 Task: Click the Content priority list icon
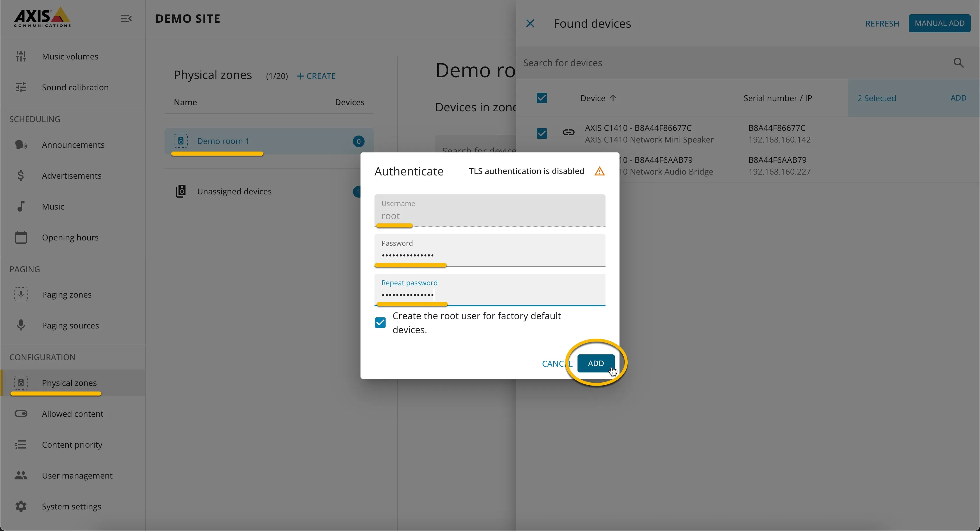(21, 444)
